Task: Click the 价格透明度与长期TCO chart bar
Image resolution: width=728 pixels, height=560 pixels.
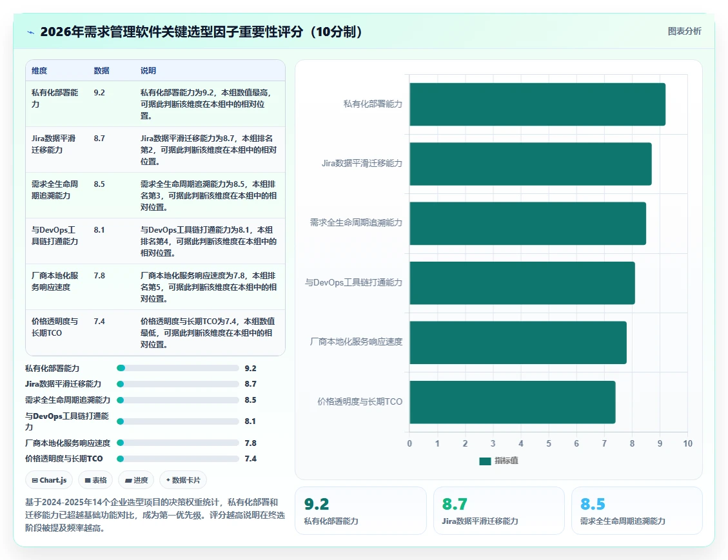Action: (512, 401)
